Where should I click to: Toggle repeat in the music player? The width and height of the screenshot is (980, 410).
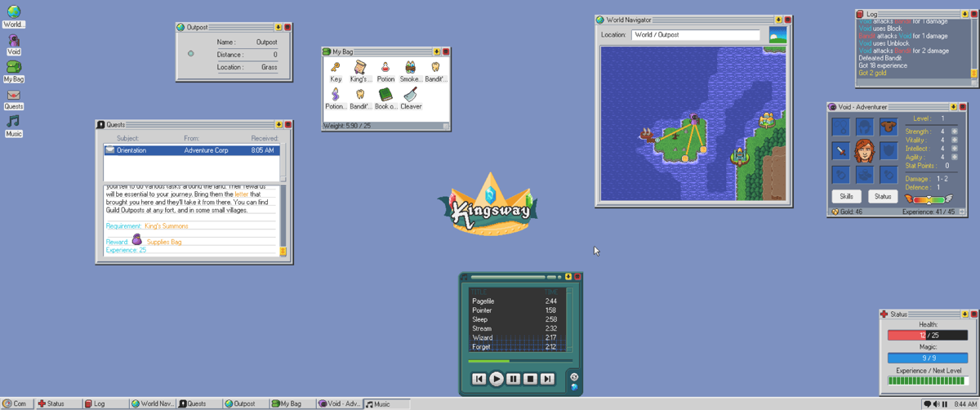pos(574,377)
